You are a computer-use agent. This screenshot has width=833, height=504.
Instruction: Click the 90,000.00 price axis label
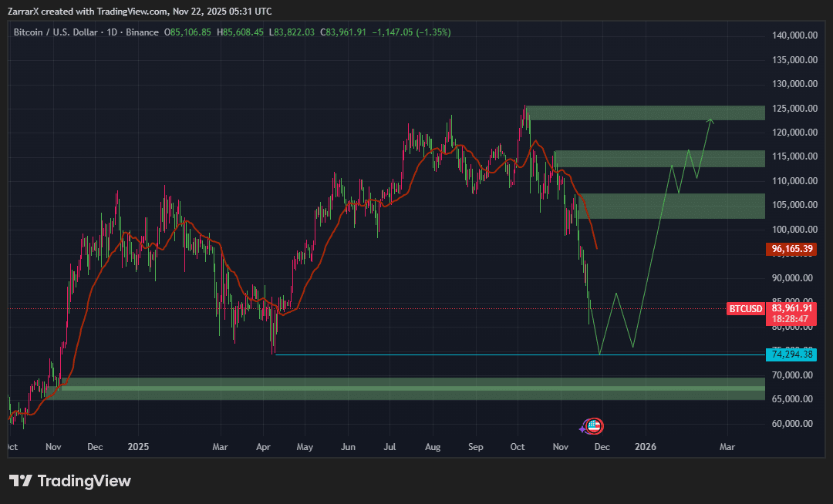tap(792, 278)
